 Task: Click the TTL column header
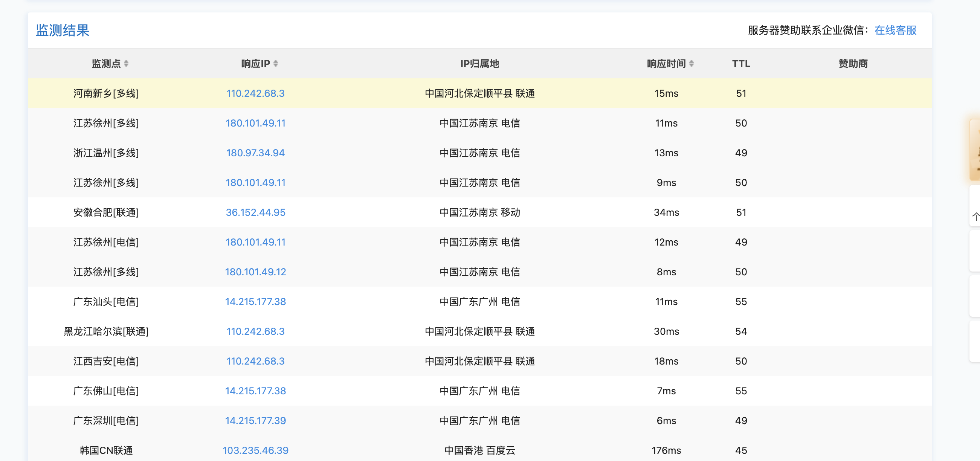coord(741,64)
